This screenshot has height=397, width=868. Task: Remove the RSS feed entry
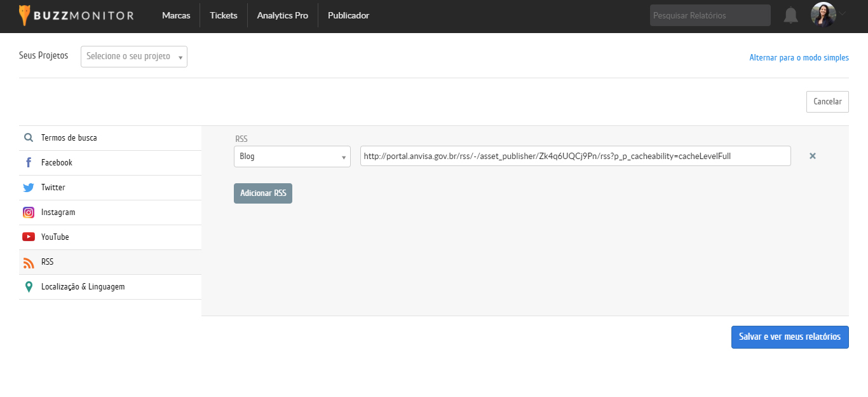[812, 156]
